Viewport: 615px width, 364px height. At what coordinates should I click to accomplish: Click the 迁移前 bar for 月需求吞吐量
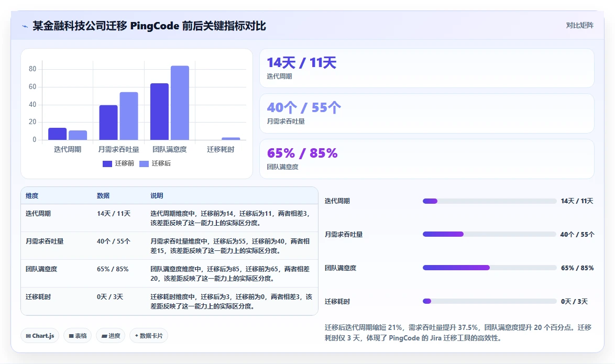point(108,123)
